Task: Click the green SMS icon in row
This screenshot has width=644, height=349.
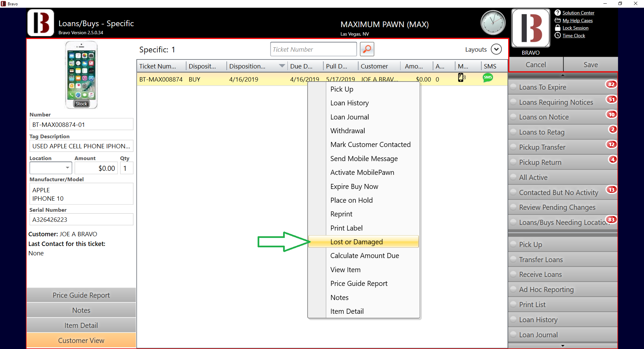Action: (x=488, y=78)
